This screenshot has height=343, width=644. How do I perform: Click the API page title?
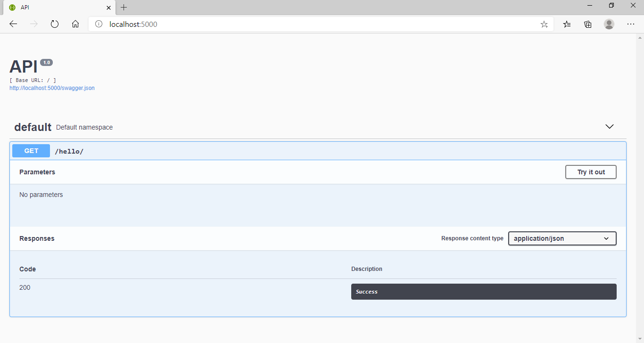click(x=24, y=67)
